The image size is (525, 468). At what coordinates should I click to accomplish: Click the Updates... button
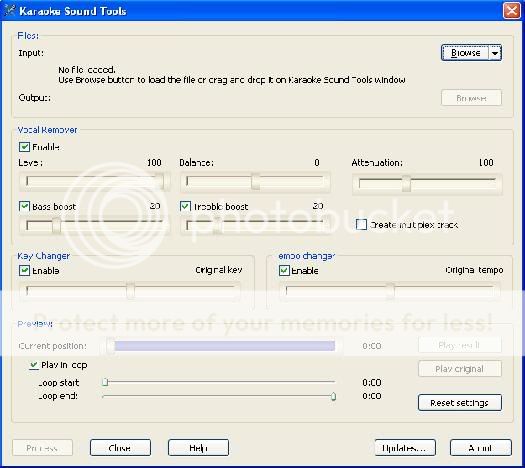pos(405,448)
